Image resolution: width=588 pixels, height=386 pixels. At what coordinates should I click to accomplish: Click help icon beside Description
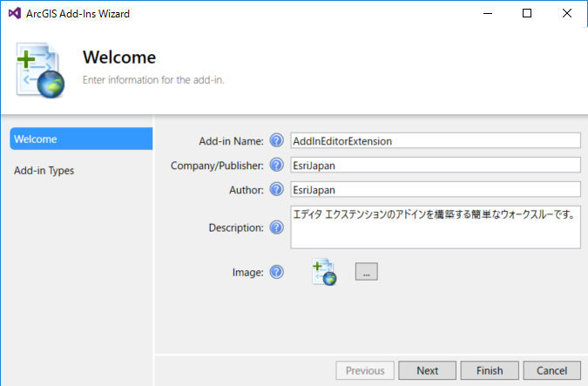click(277, 227)
